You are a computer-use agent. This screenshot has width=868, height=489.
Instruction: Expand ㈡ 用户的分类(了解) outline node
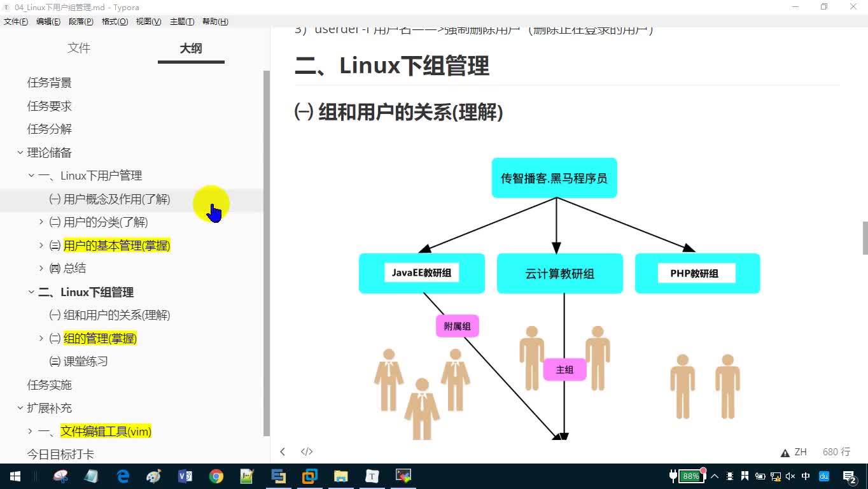coord(42,222)
